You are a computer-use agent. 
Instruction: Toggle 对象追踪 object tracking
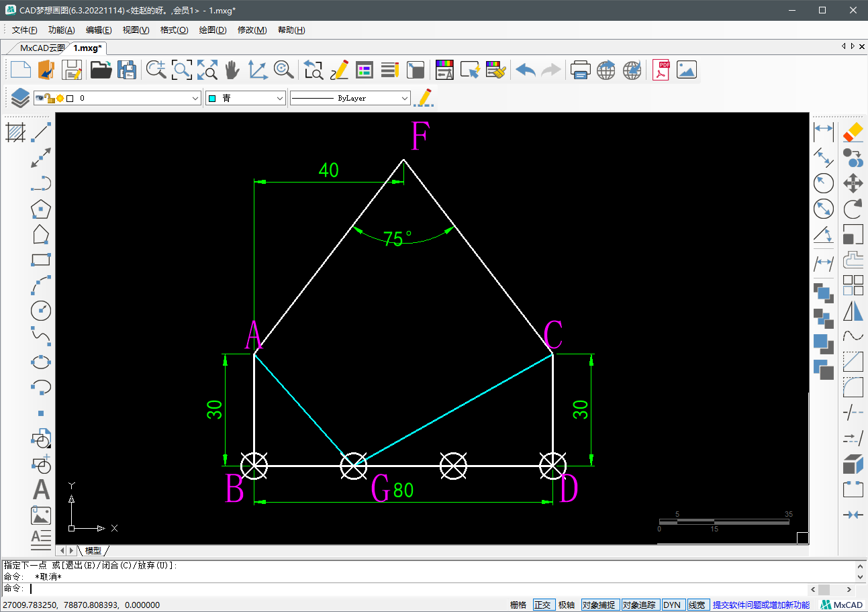pyautogui.click(x=640, y=605)
